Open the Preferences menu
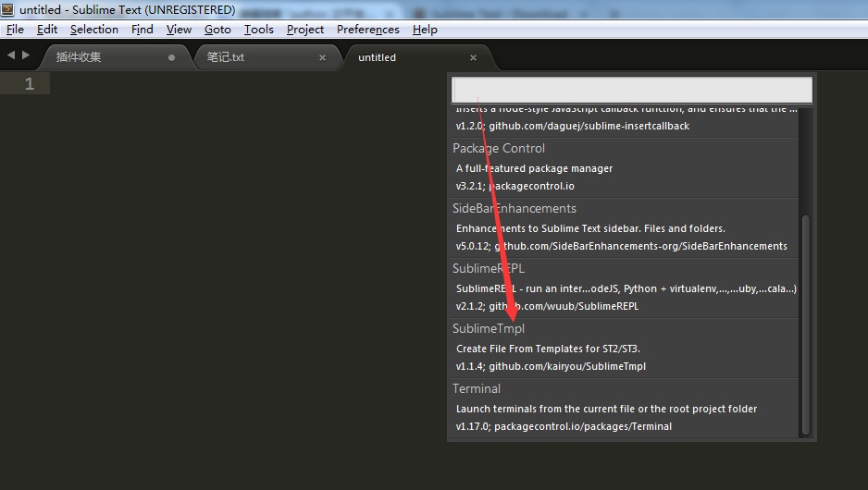This screenshot has height=490, width=868. tap(367, 30)
